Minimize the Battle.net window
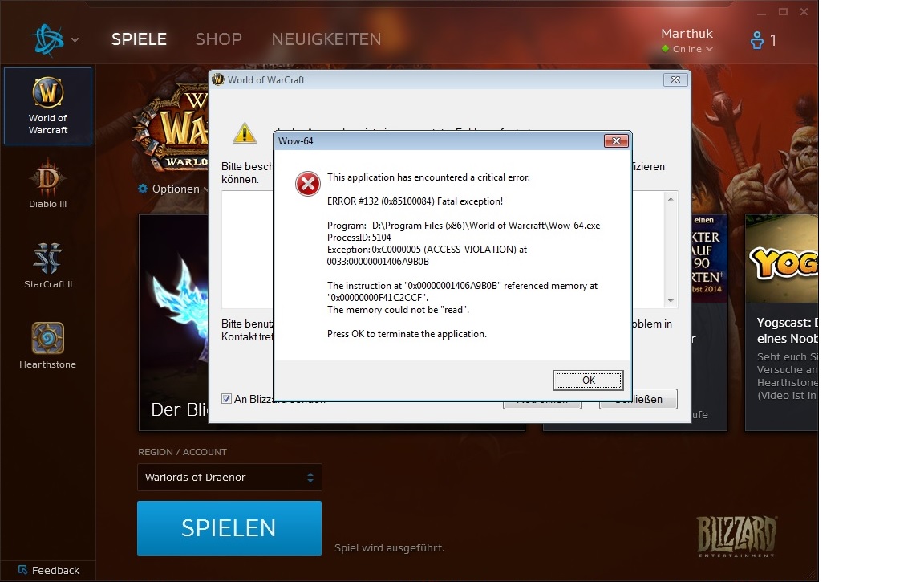The height and width of the screenshot is (582, 924). 761,12
